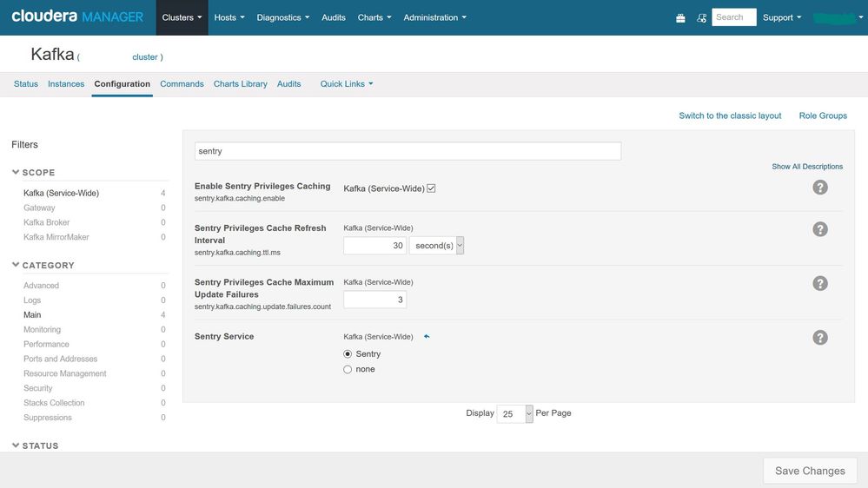868x488 pixels.
Task: Switch to the Charts Library tab
Action: pos(241,84)
